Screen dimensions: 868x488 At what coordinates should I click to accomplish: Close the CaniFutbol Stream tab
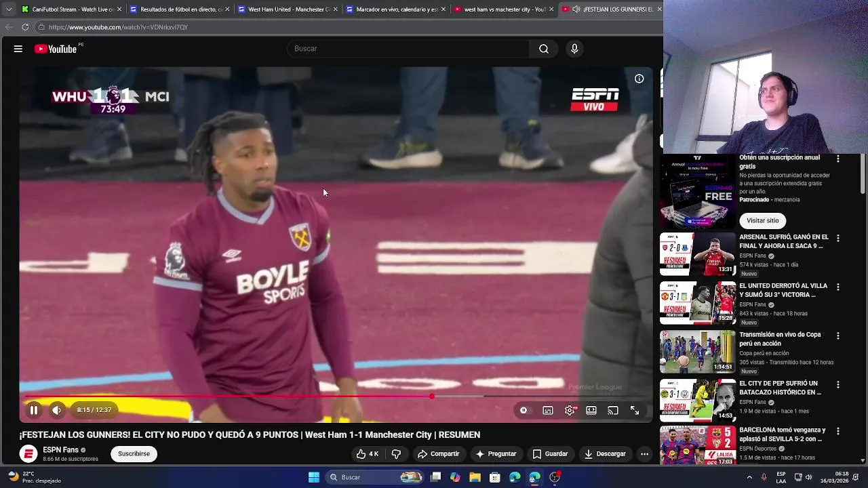(x=119, y=9)
